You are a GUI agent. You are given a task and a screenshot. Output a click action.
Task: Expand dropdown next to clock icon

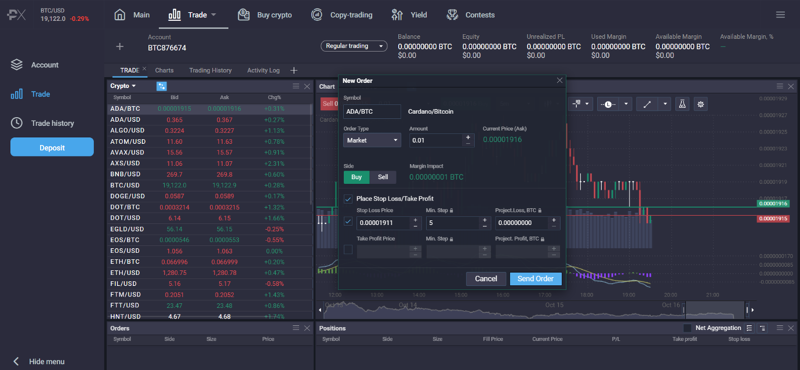[627, 104]
